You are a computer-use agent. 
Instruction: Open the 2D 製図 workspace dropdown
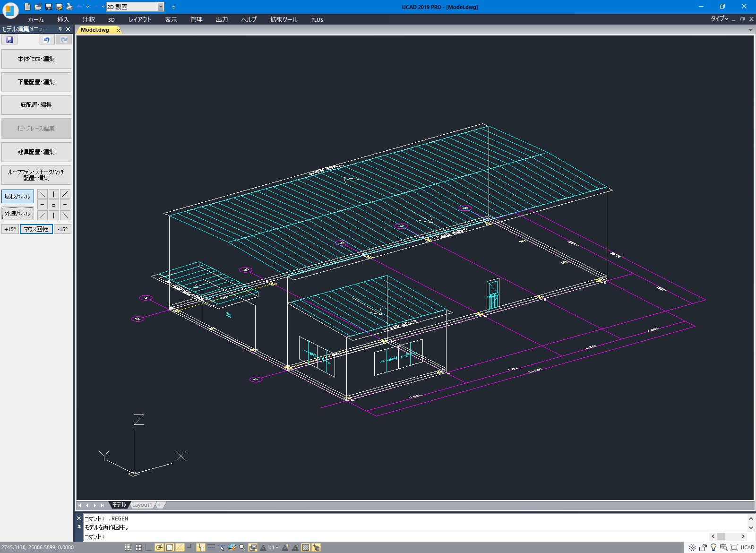tap(161, 7)
